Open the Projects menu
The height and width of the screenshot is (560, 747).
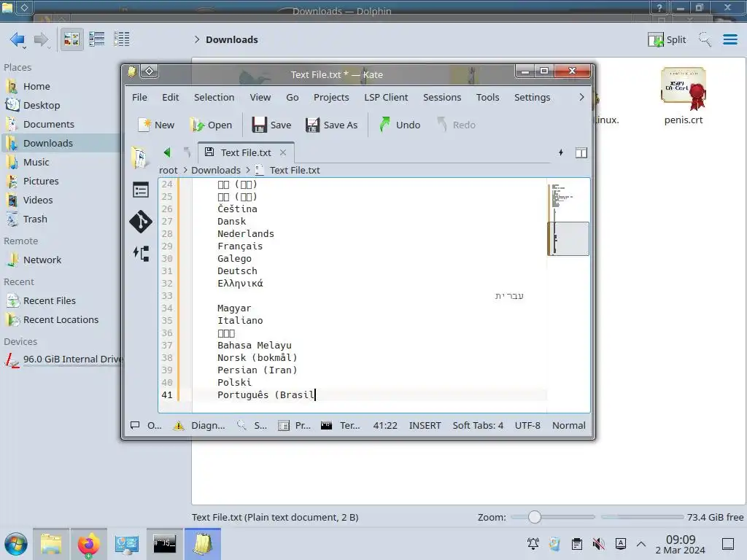tap(331, 97)
